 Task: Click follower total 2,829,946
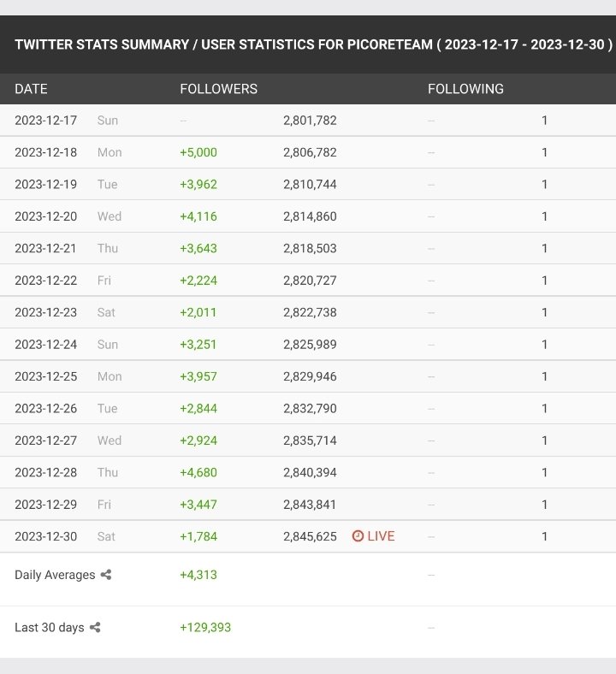(x=310, y=376)
